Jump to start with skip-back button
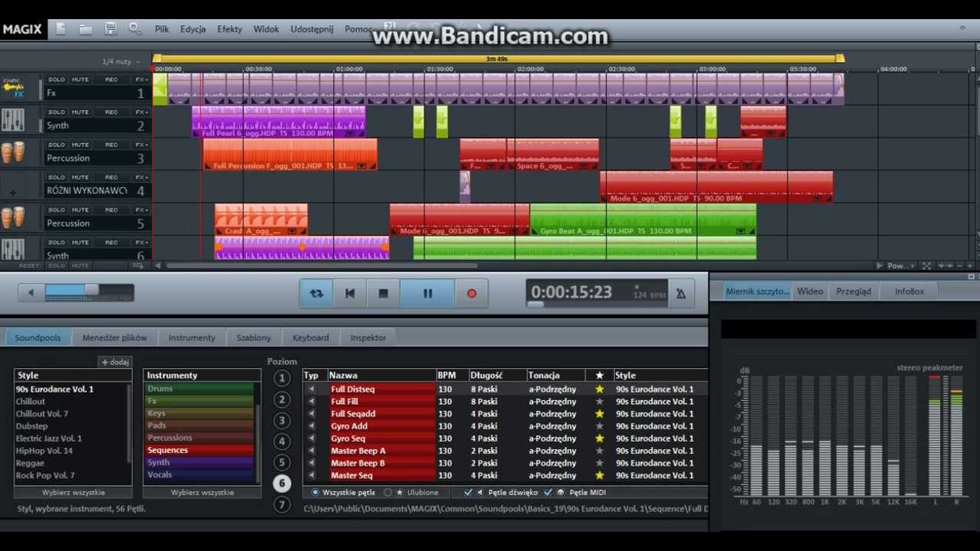 [350, 293]
